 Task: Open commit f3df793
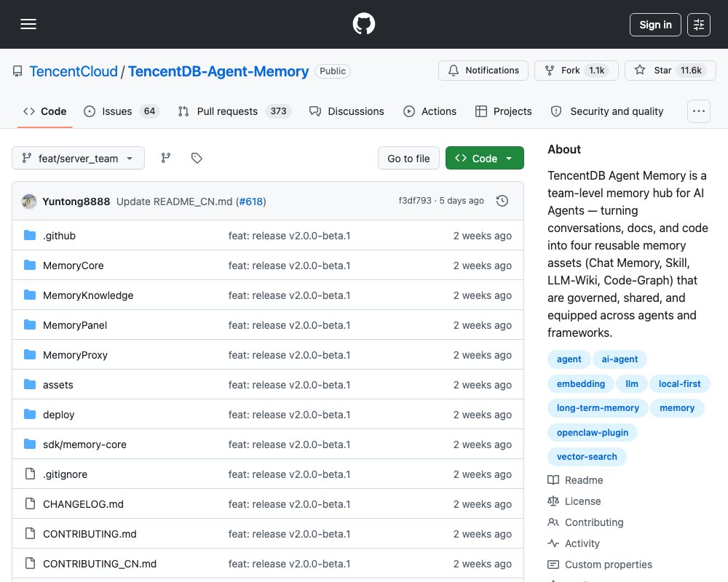pyautogui.click(x=415, y=201)
